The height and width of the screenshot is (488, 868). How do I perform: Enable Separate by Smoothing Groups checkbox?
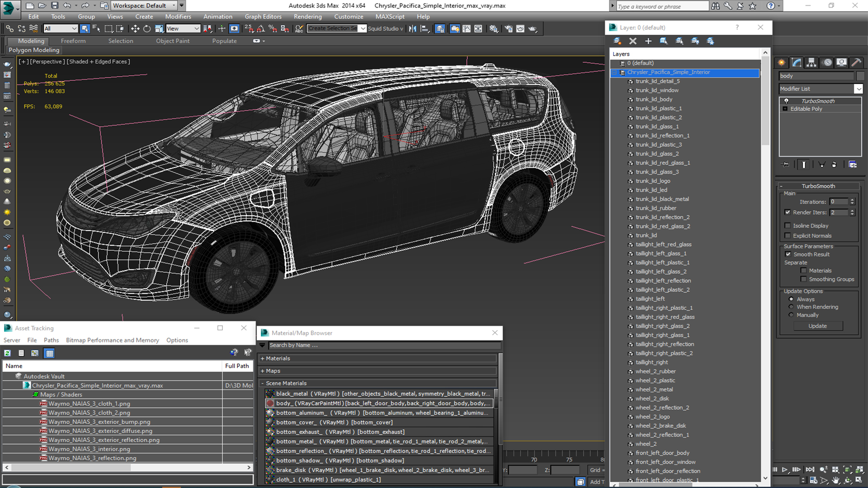803,279
